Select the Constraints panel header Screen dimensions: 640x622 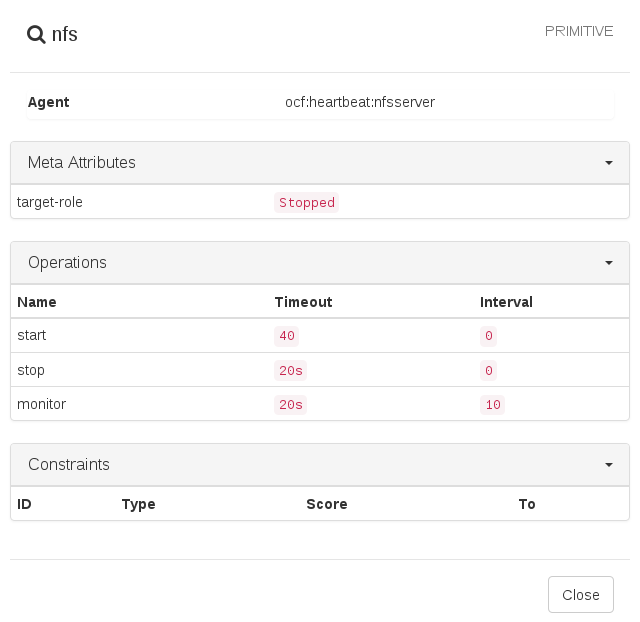(69, 465)
